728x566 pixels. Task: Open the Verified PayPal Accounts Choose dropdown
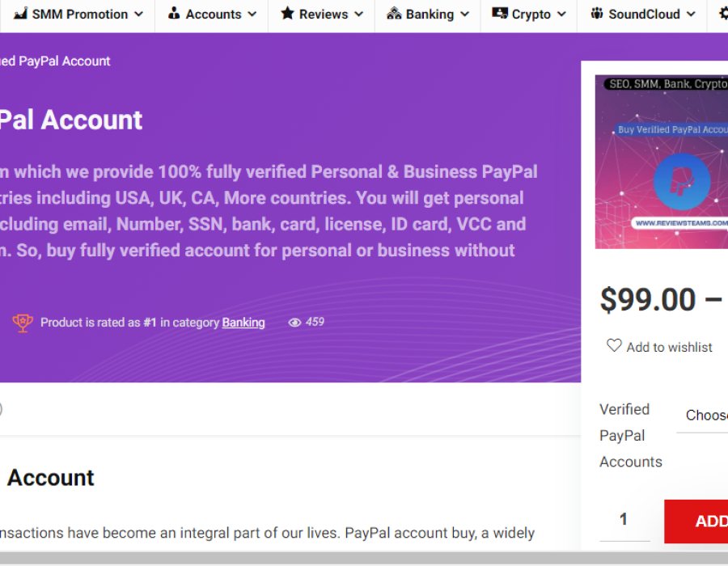coord(704,416)
